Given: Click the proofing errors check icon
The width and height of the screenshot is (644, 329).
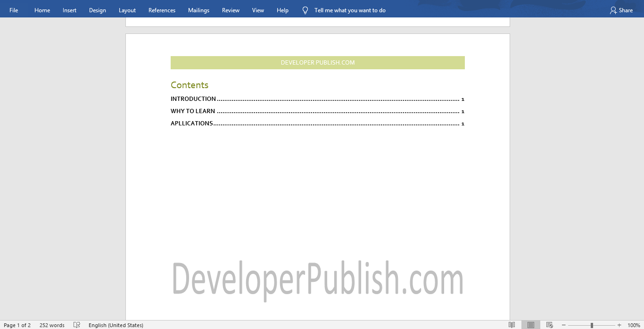Looking at the screenshot, I should 76,325.
